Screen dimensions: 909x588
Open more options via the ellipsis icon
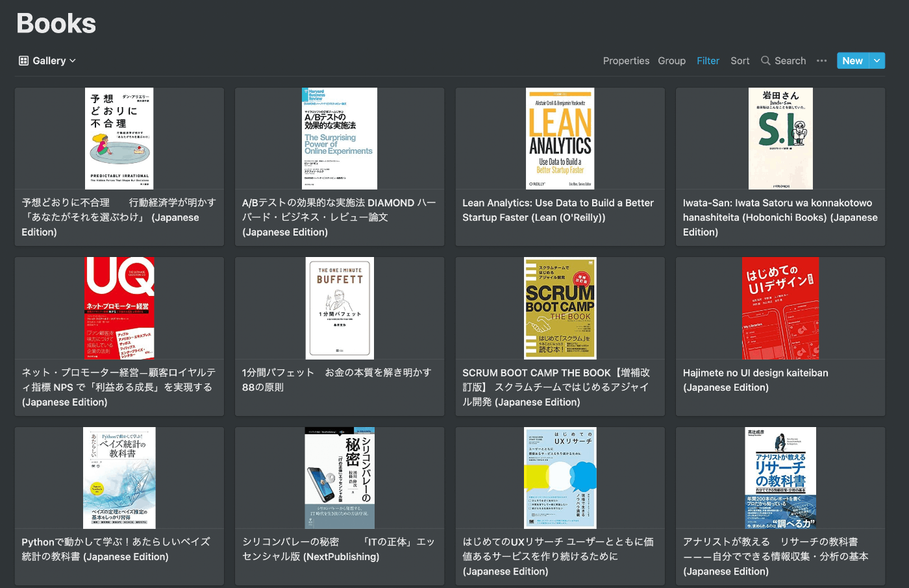pos(821,60)
